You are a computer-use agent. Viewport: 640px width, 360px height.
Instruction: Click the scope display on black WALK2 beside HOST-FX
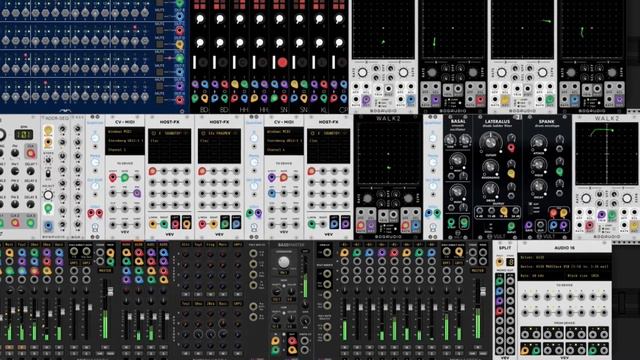pyautogui.click(x=388, y=153)
